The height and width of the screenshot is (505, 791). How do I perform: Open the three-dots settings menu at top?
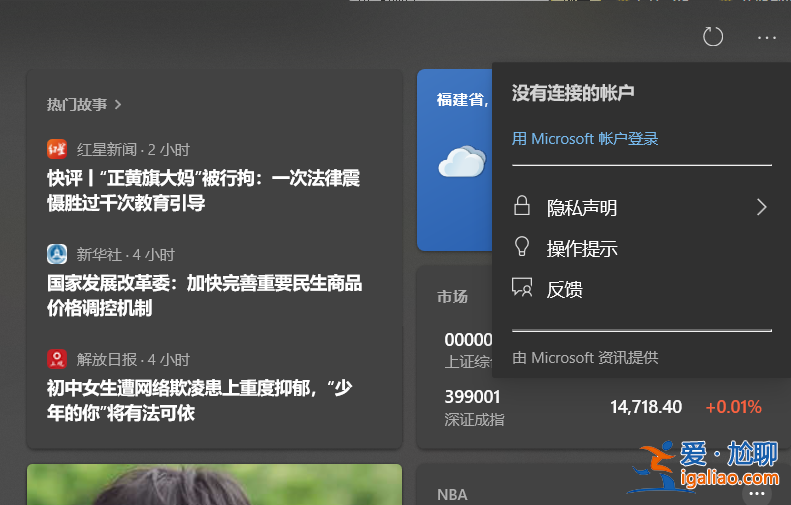[766, 38]
